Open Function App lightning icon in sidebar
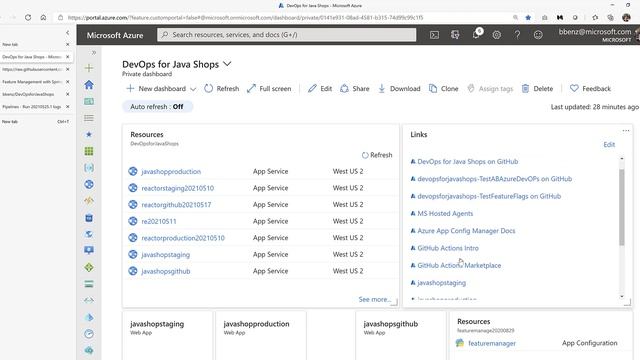Image resolution: width=640 pixels, height=360 pixels. pyautogui.click(x=89, y=201)
